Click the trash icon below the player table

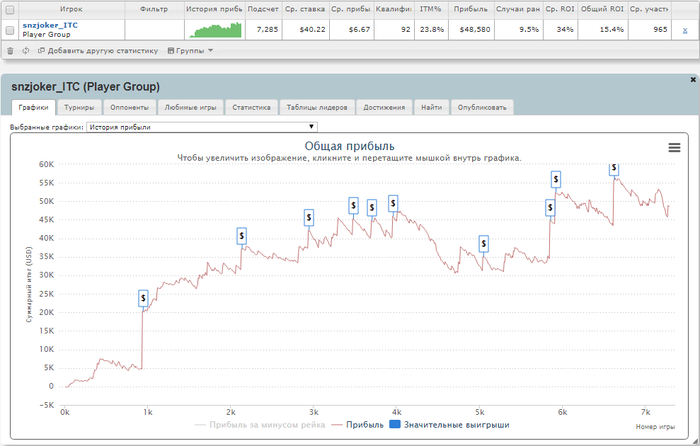[10, 51]
